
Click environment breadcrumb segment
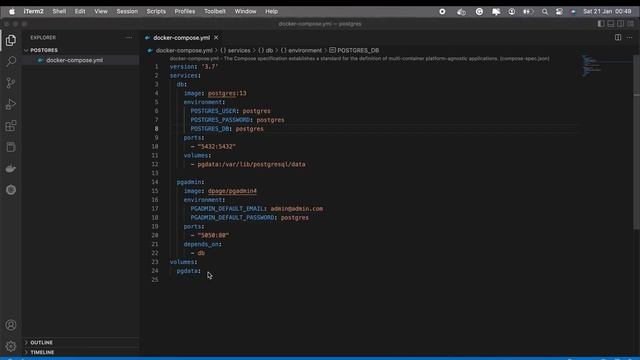tap(305, 50)
